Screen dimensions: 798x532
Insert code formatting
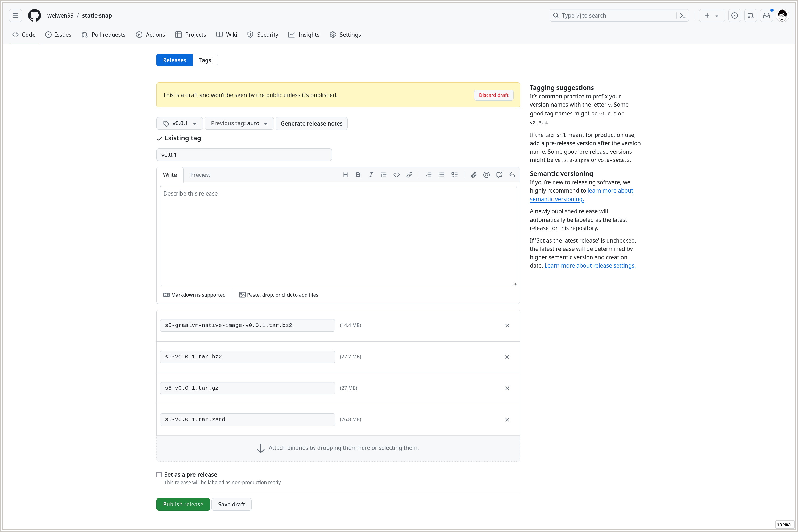click(397, 175)
